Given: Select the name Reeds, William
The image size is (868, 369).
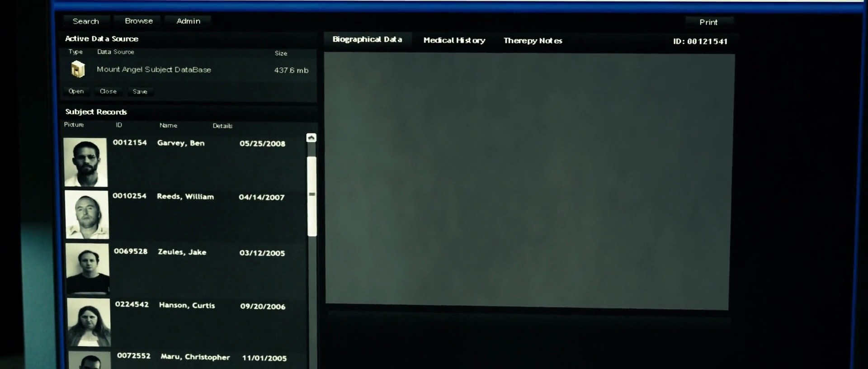Looking at the screenshot, I should (185, 197).
